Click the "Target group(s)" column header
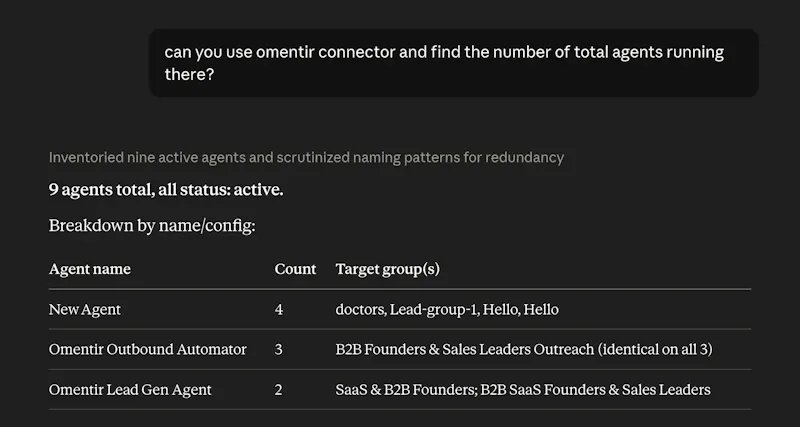 point(388,269)
